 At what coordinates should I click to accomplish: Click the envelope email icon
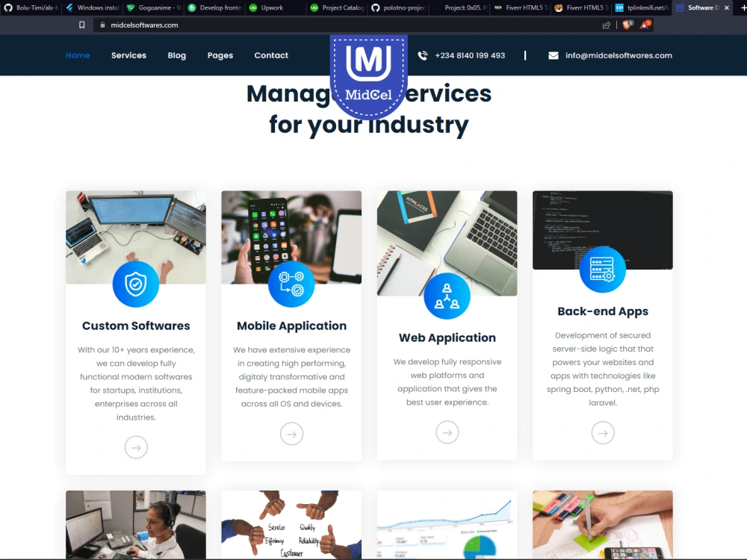tap(553, 56)
